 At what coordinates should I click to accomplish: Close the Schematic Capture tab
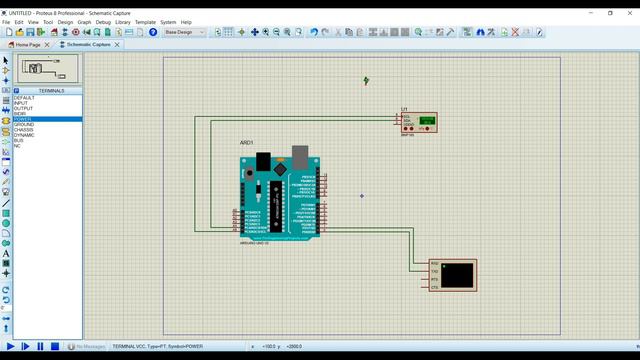pyautogui.click(x=117, y=44)
